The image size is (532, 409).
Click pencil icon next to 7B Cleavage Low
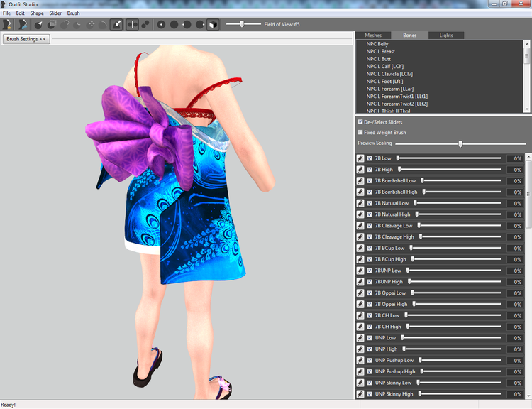[360, 226]
